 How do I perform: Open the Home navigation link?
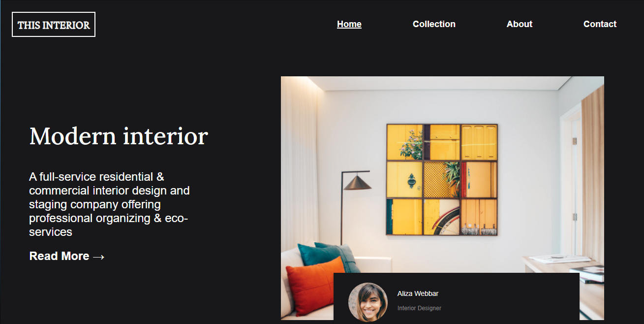point(349,24)
